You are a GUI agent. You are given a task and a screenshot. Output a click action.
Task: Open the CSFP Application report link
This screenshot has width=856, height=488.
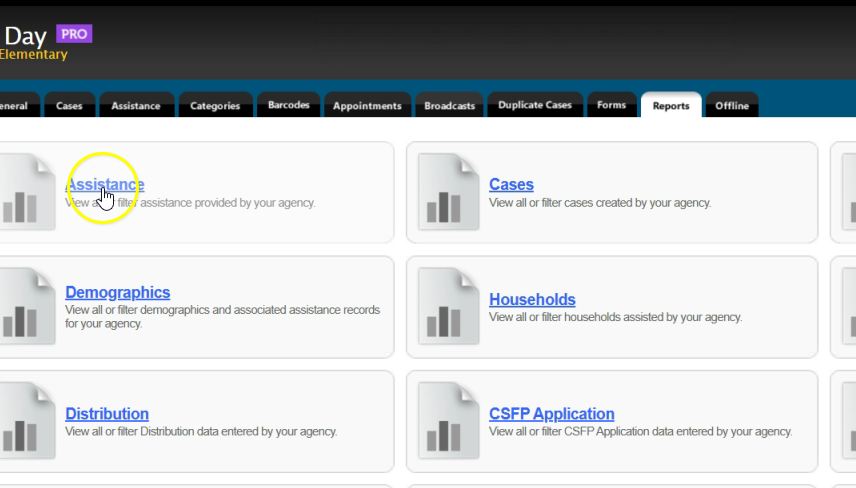[551, 414]
